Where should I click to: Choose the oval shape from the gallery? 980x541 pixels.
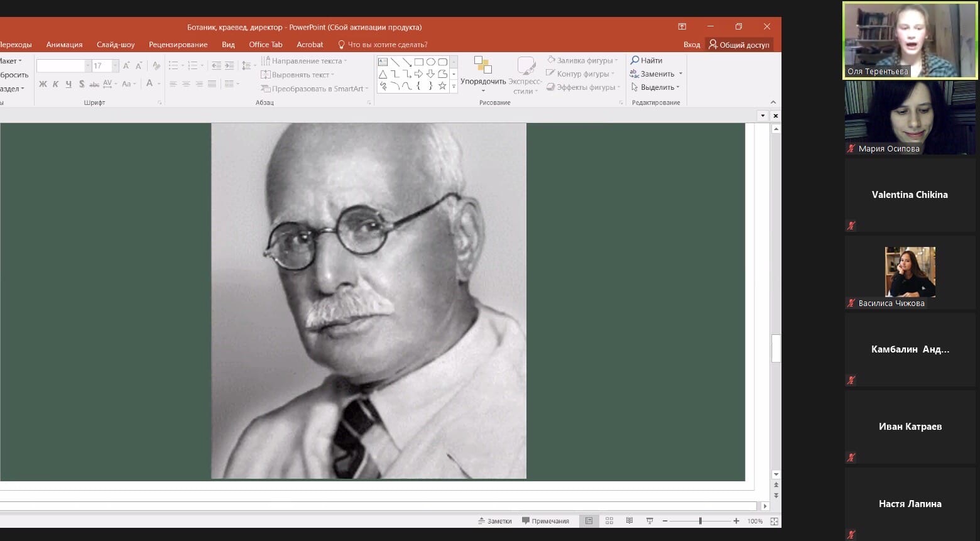click(x=430, y=62)
